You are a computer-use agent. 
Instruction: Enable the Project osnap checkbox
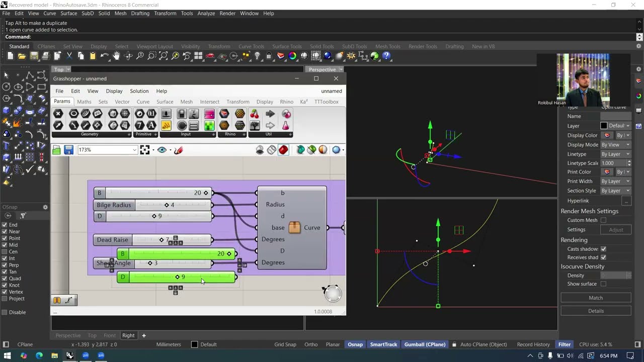click(x=5, y=299)
